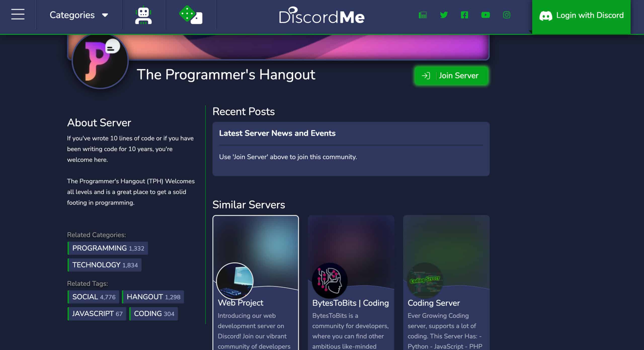644x350 pixels.
Task: Open the Coding Server card title
Action: [x=434, y=303]
